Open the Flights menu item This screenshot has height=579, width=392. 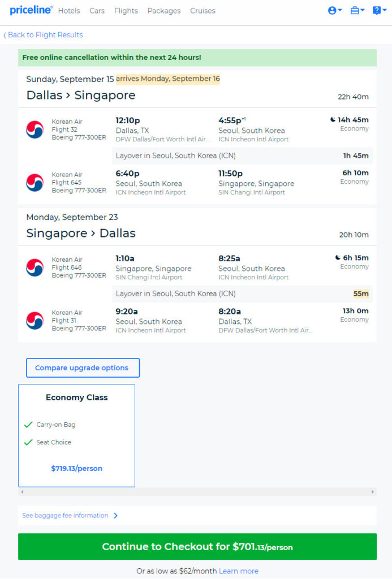point(126,11)
